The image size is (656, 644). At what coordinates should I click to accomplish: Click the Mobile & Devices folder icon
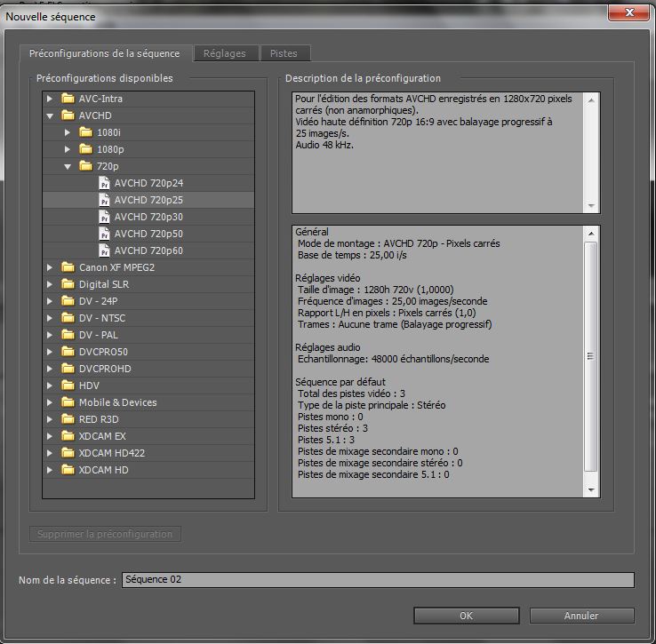(68, 402)
